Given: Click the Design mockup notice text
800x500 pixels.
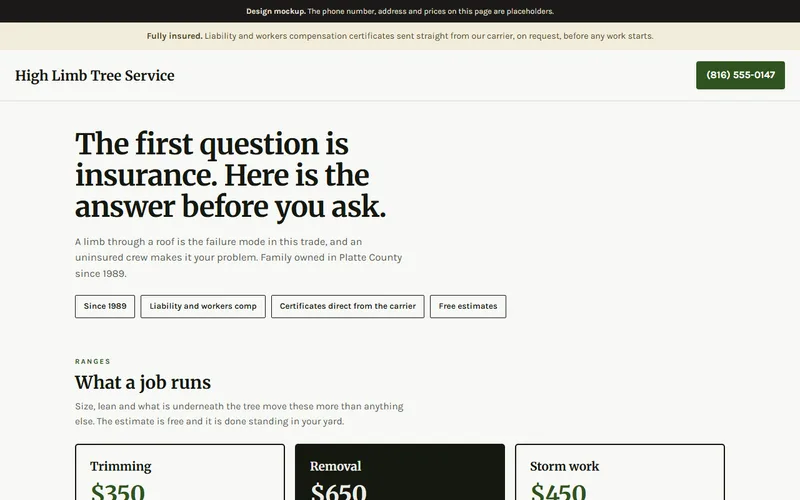Looking at the screenshot, I should [x=400, y=11].
